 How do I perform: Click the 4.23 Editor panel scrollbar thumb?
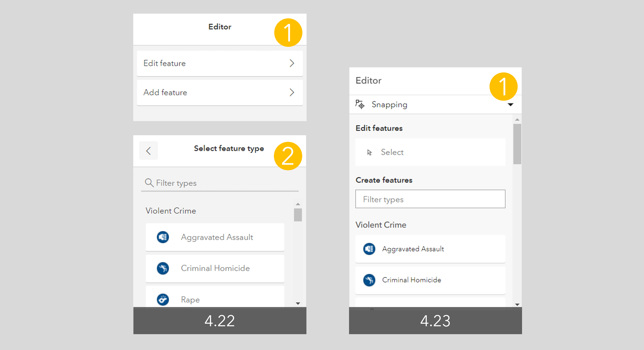click(x=517, y=144)
